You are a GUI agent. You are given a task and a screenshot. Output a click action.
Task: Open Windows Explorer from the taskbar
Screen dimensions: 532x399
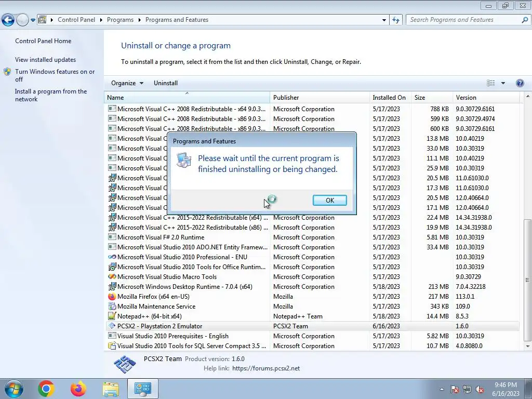(x=111, y=389)
